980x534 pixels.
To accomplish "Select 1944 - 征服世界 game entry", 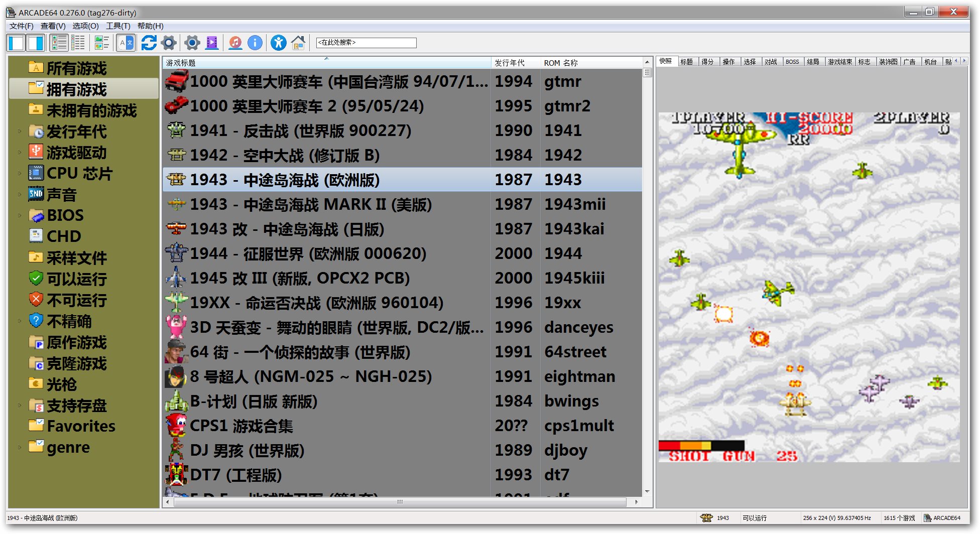I will [x=308, y=253].
